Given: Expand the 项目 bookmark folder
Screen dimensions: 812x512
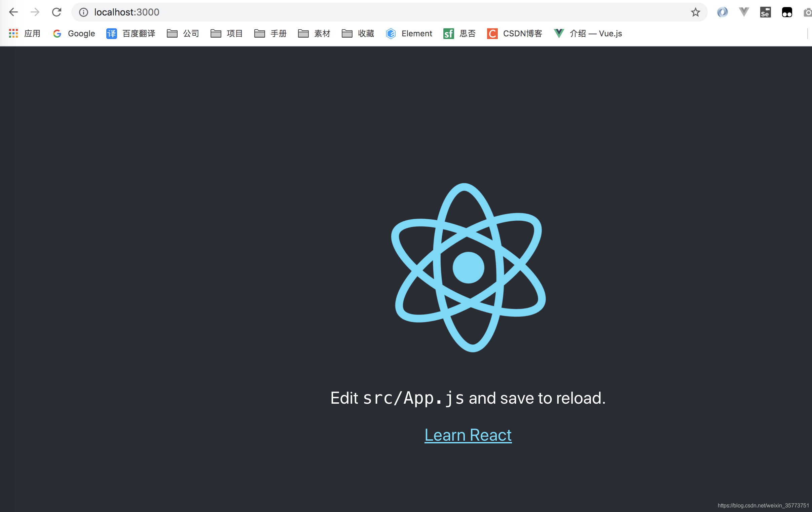Looking at the screenshot, I should coord(227,33).
